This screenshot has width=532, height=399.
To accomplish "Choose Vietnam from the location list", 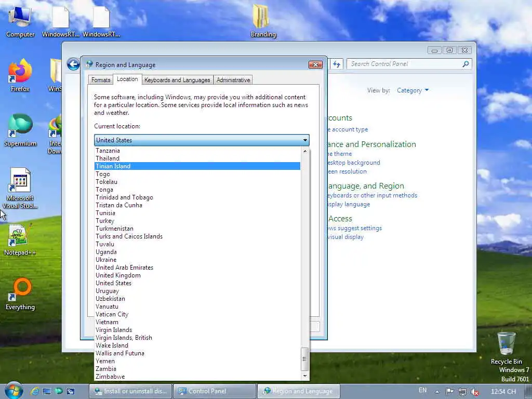I will (197, 322).
